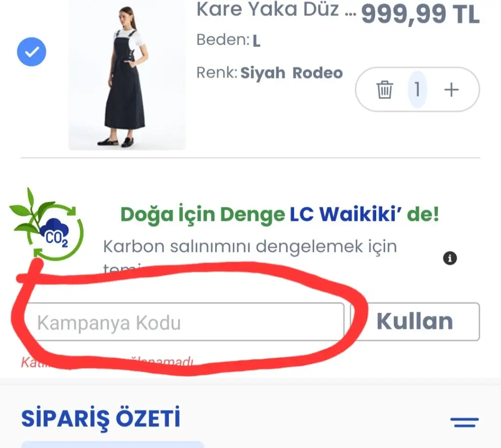The width and height of the screenshot is (501, 448).
Task: Apply the code with the Kullan button
Action: [x=415, y=321]
